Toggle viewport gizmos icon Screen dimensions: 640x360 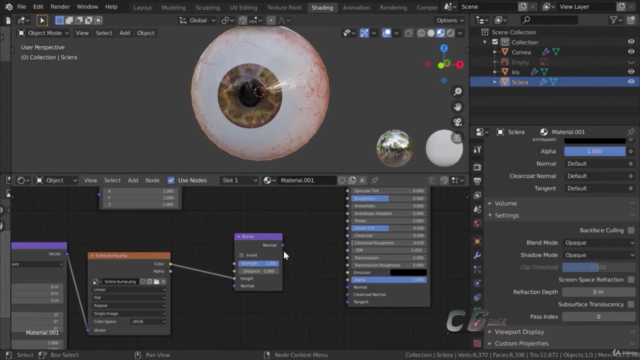click(364, 33)
